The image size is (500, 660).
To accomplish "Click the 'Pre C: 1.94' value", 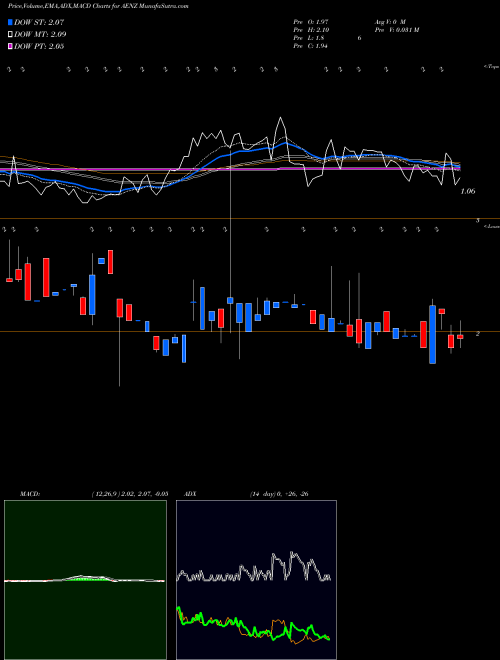I will (311, 46).
